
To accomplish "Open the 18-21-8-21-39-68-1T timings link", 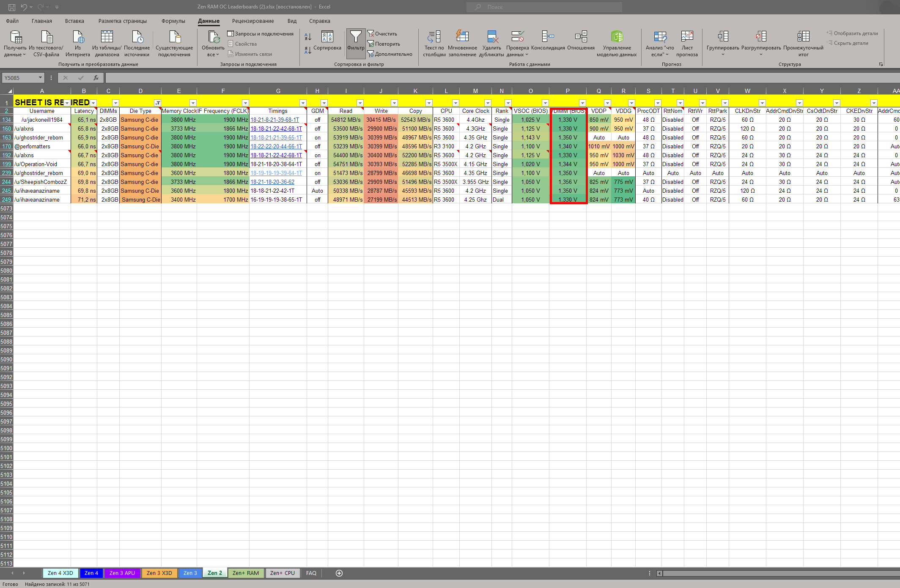I will click(274, 120).
